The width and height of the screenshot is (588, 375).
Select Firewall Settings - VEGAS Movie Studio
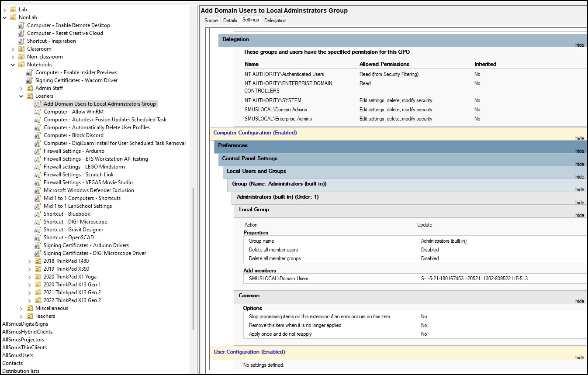point(88,182)
